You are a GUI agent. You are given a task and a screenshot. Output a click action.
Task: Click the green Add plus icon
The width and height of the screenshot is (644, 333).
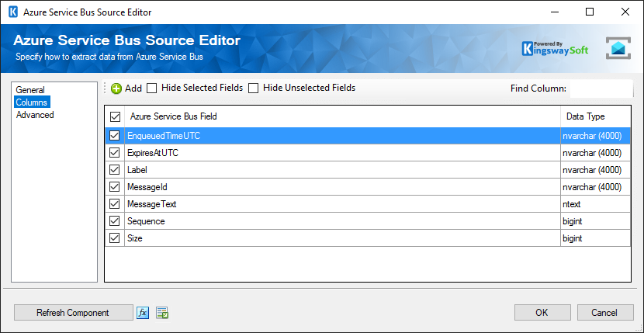coord(116,88)
